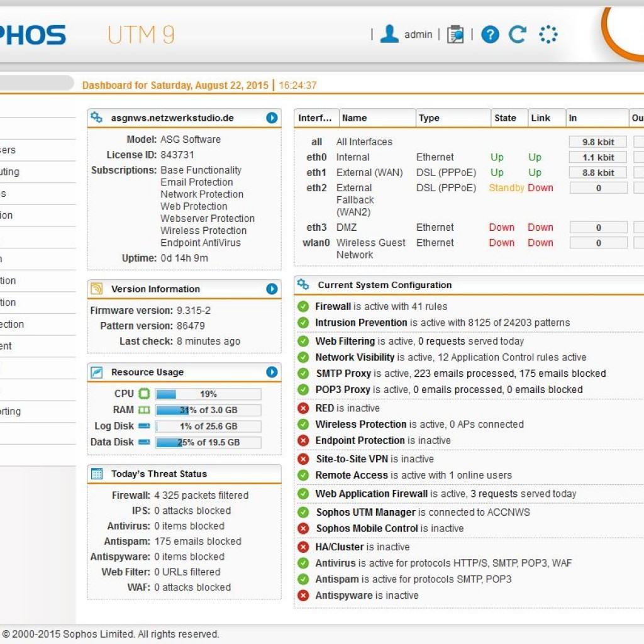Click the License ID 843731 value

point(177,155)
